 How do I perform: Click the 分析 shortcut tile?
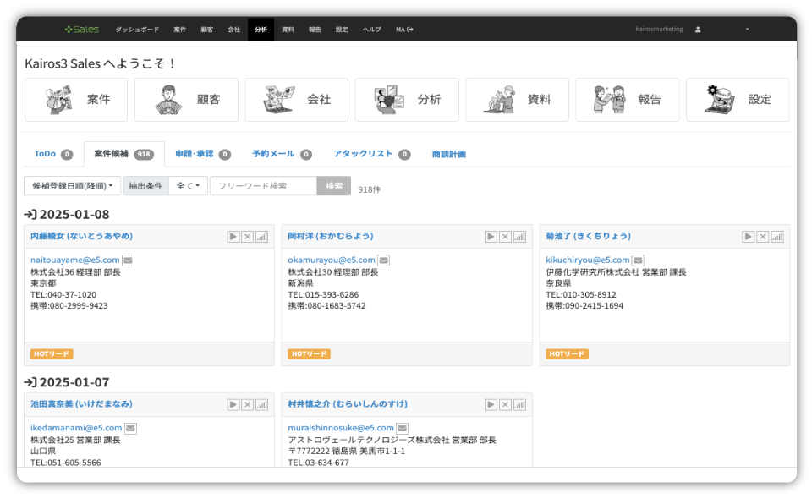407,100
